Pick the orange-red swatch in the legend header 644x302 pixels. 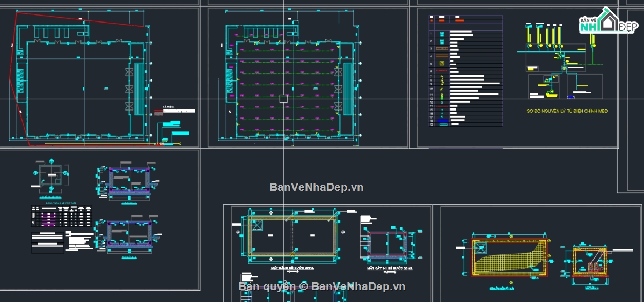459,20
